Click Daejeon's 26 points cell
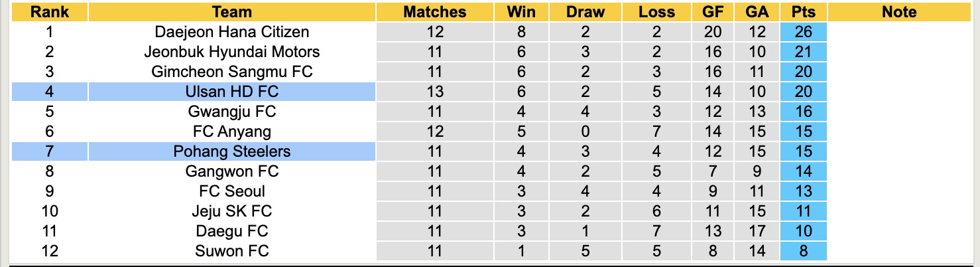Screen dimensions: 980x267 click(x=803, y=32)
